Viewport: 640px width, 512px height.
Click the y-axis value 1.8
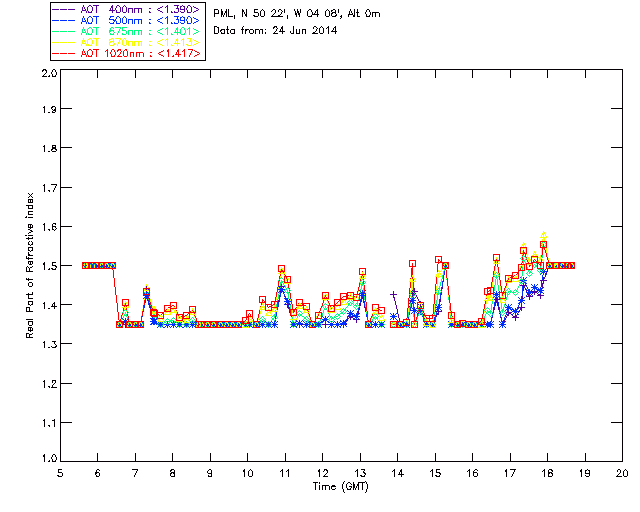click(49, 148)
